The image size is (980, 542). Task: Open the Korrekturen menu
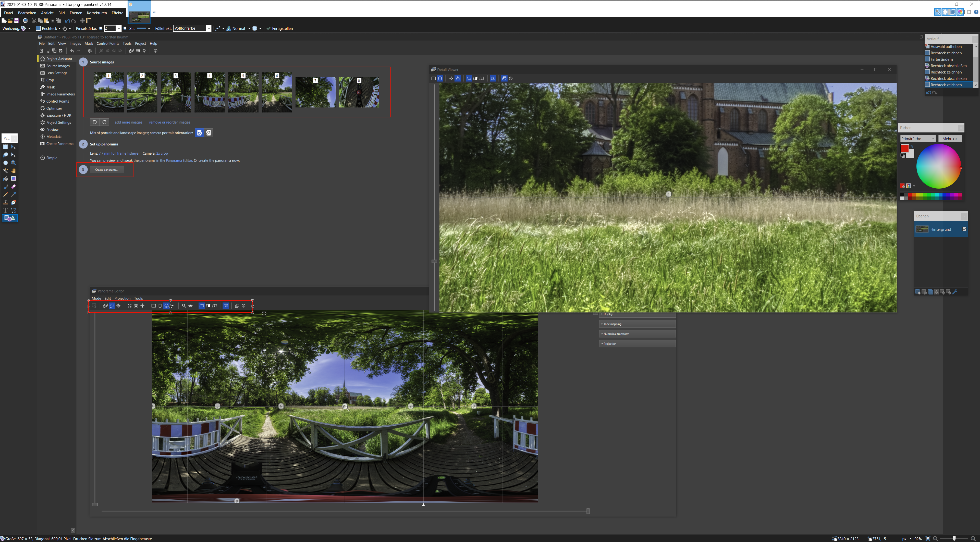click(x=97, y=13)
